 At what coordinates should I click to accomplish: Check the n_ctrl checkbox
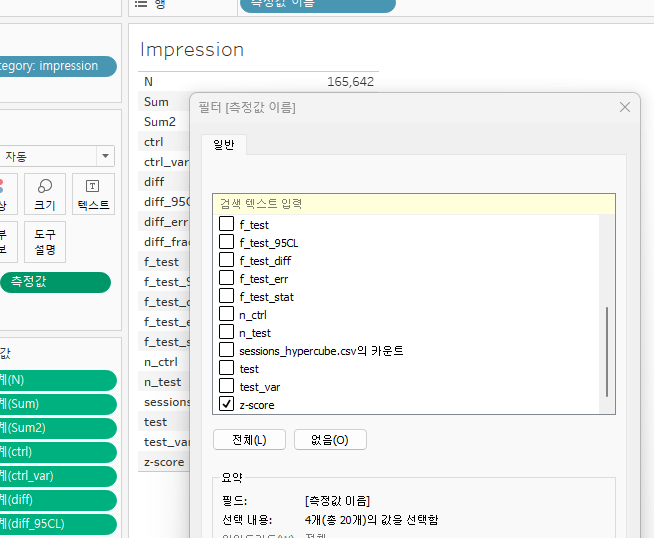226,314
